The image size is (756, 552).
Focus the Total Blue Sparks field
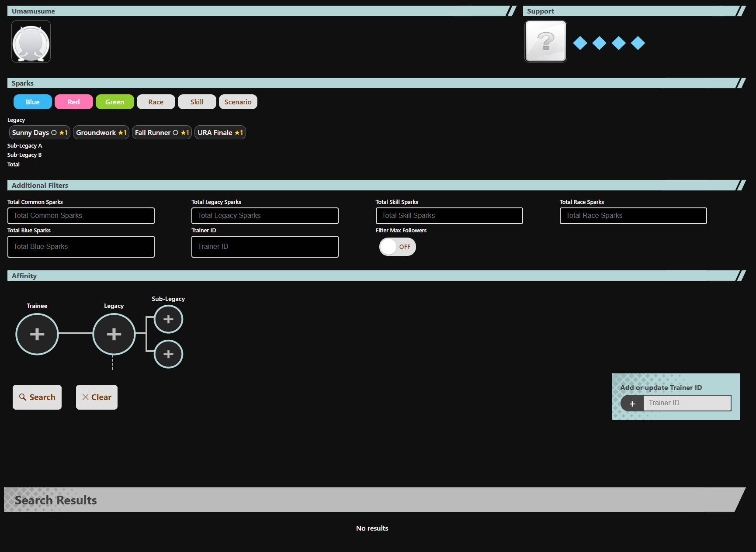(81, 247)
